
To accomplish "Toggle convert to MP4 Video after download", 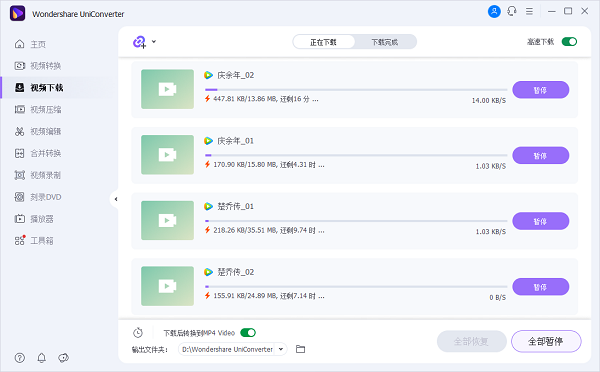I will point(248,333).
